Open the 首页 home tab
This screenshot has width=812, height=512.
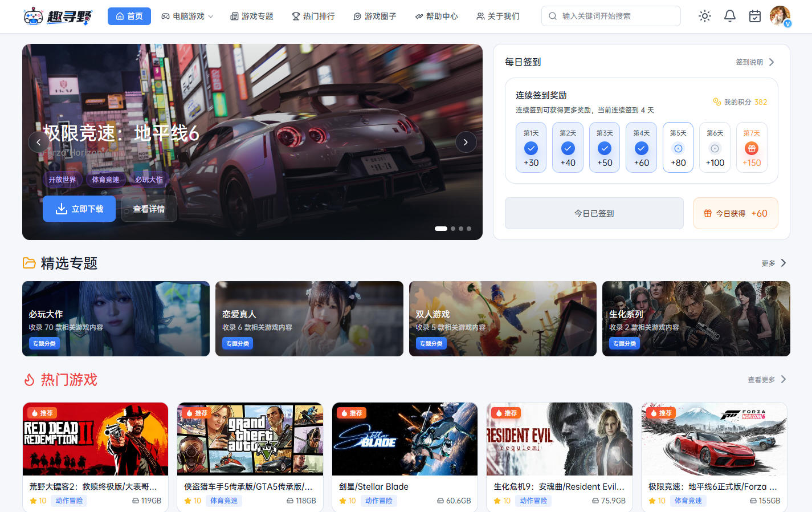point(129,16)
